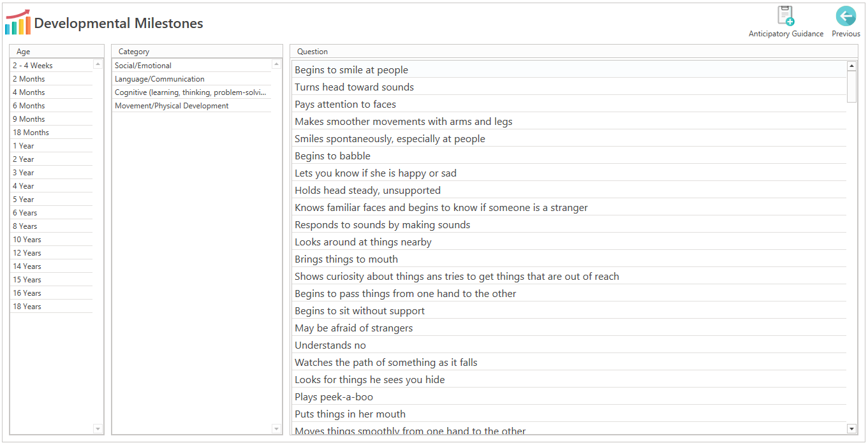Viewport: 868px width, 443px height.
Task: Select the 10 Years age row
Action: click(x=51, y=240)
